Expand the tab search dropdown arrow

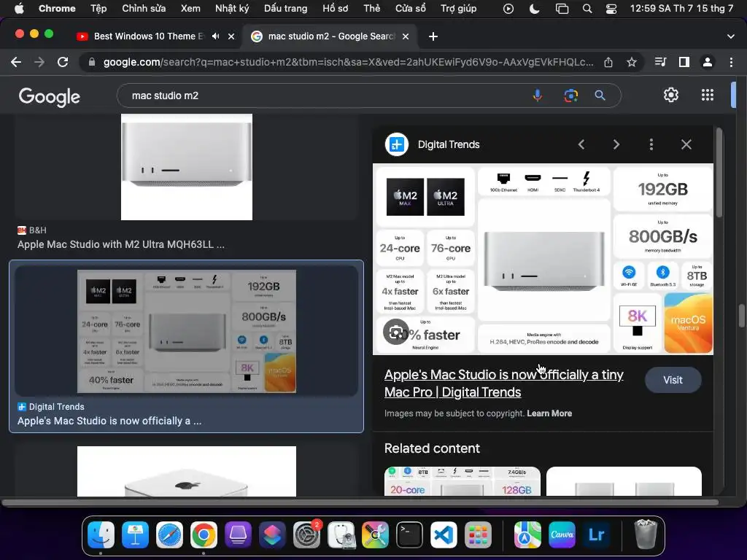coord(731,36)
